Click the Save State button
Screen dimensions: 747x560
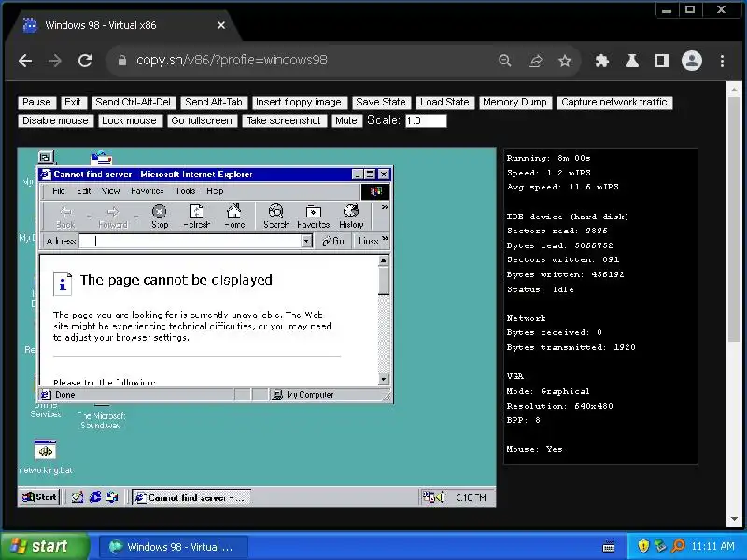point(381,103)
